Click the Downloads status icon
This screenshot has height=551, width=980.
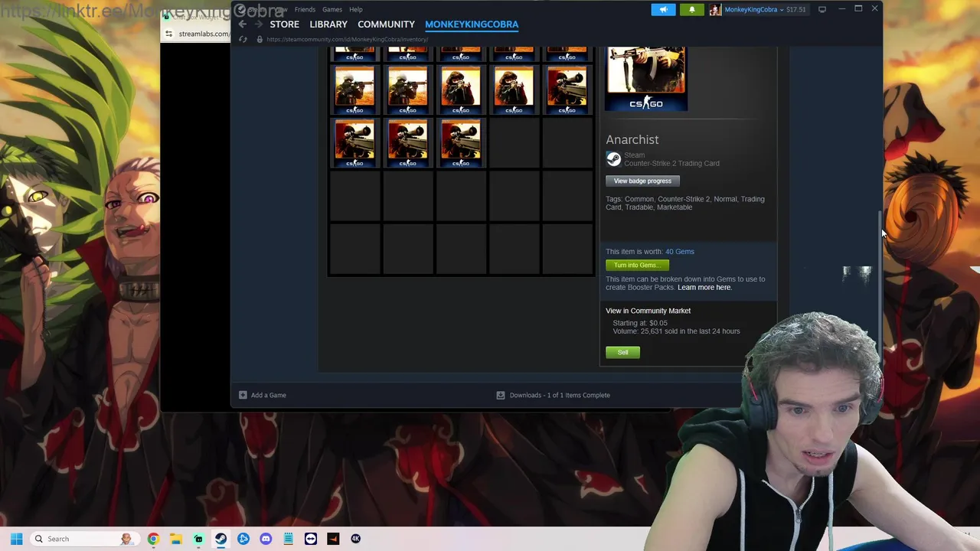[501, 395]
